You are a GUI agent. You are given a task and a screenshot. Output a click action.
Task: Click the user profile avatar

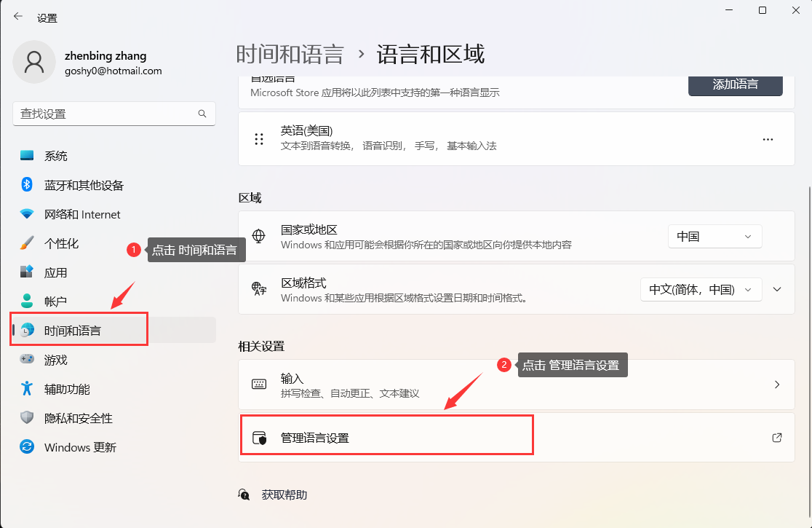[x=34, y=62]
